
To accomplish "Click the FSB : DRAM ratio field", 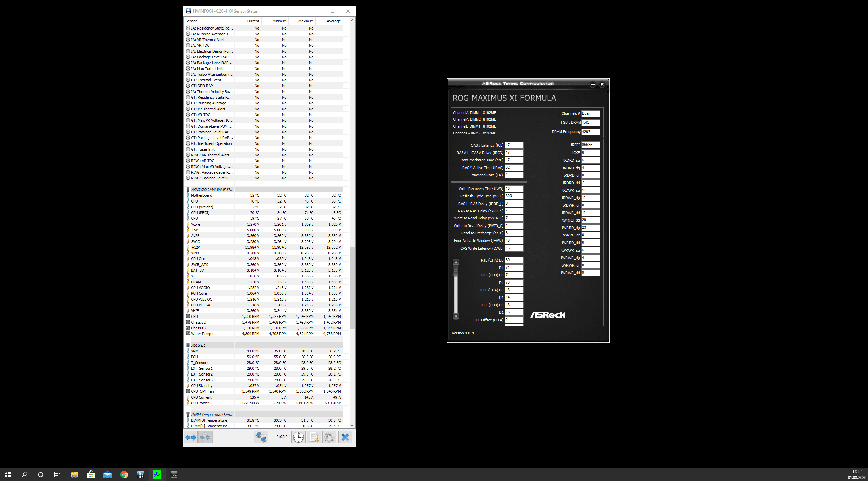I will tap(591, 122).
